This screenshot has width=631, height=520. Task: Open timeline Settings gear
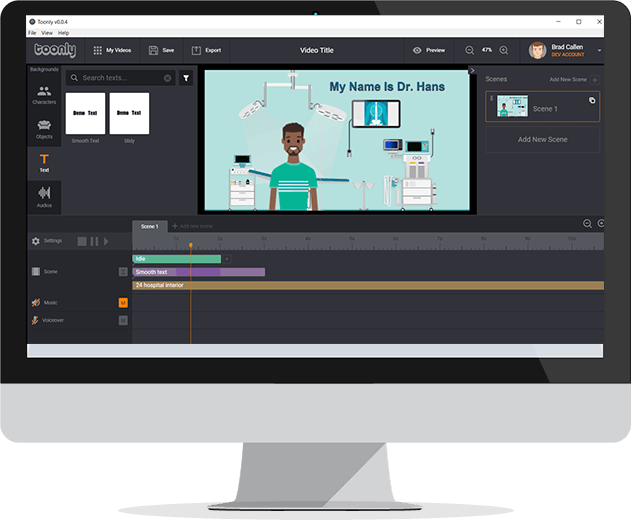tap(36, 241)
